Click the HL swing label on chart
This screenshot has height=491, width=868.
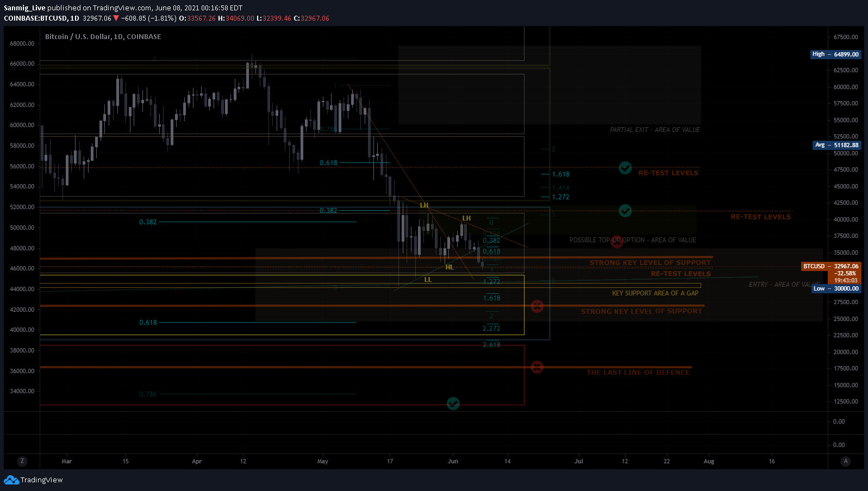449,267
